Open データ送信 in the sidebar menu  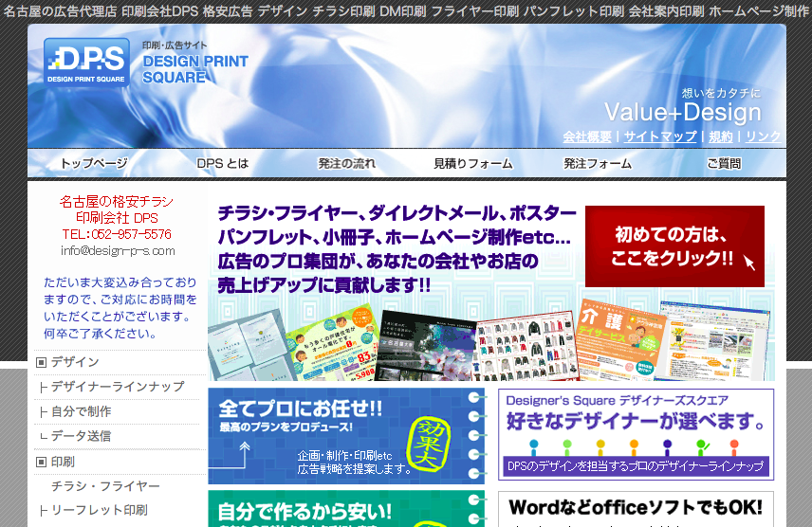click(81, 436)
